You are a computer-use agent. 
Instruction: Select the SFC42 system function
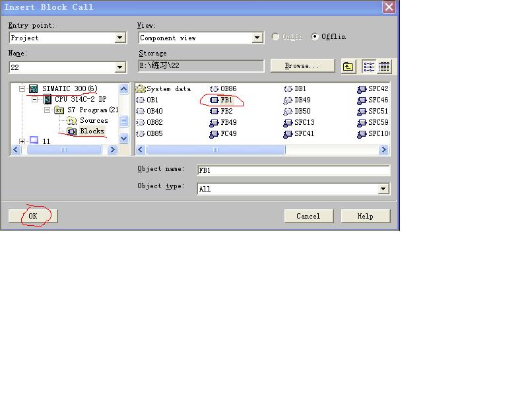click(x=373, y=88)
